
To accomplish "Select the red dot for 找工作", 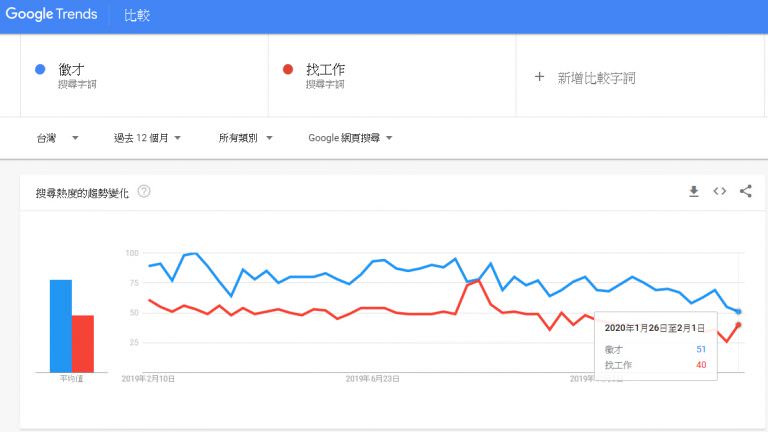I will coord(288,70).
